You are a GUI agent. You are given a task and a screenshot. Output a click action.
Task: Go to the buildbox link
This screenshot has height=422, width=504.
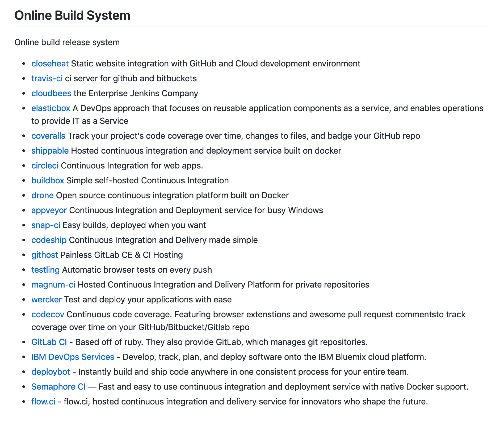tap(48, 180)
